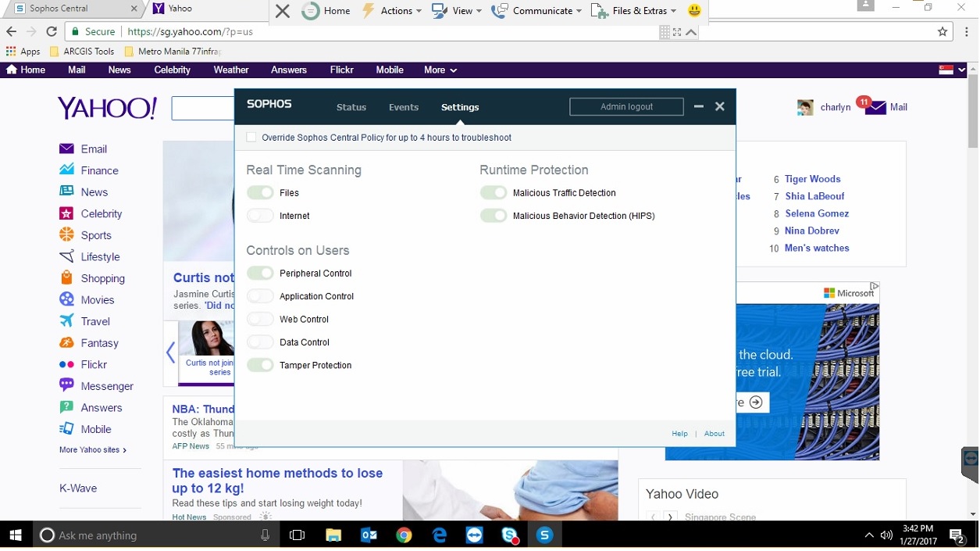Open Messenger icon in Yahoo sidebar

66,385
